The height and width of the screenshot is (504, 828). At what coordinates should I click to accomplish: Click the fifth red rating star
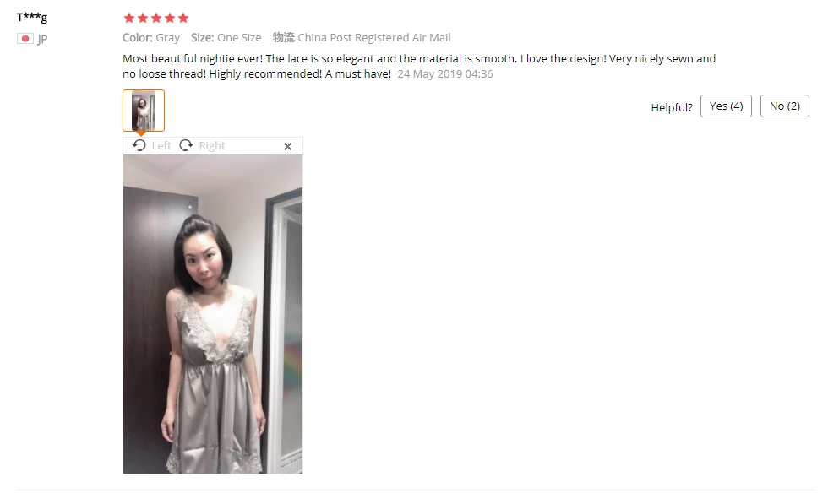tap(183, 19)
